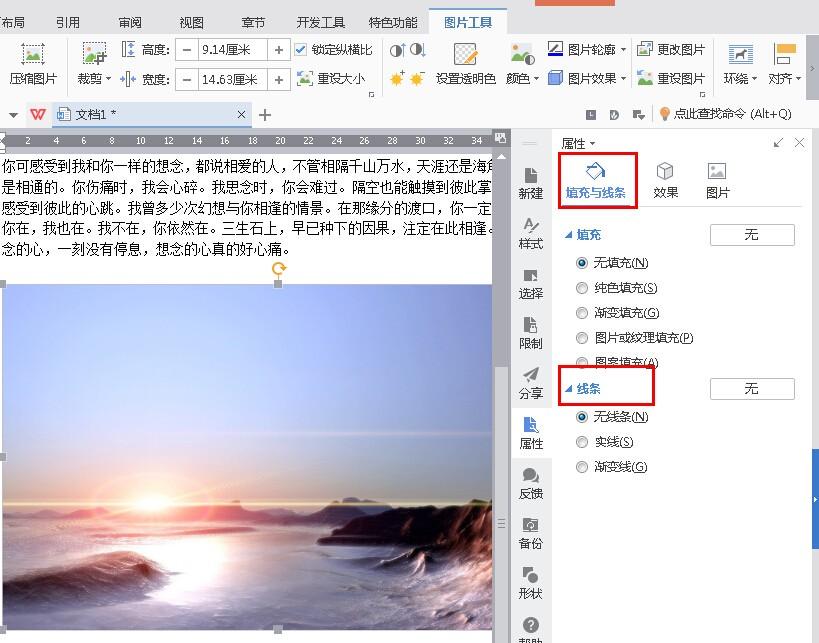Viewport: 819px width, 643px height.
Task: Switch to the 章节 ribbon tab
Action: (253, 22)
